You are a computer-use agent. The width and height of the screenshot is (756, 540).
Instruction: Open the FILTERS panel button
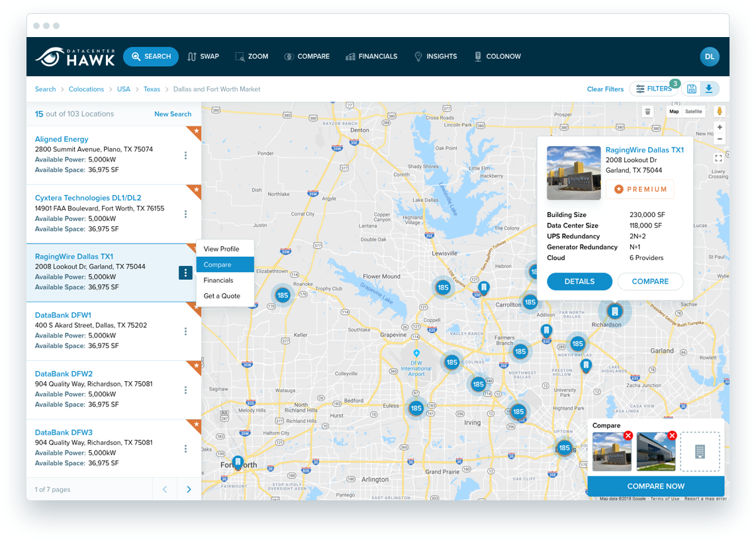coord(654,89)
